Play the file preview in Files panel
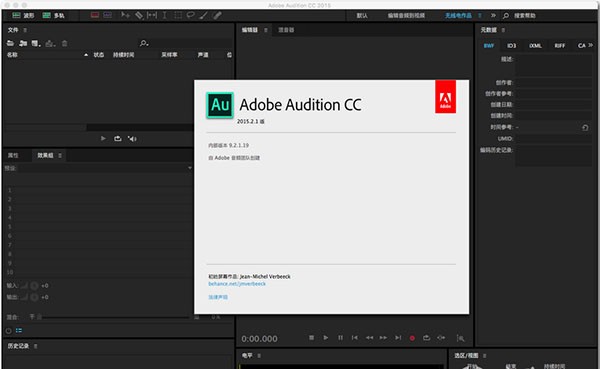Viewport: 600px width, 369px height. (x=103, y=139)
